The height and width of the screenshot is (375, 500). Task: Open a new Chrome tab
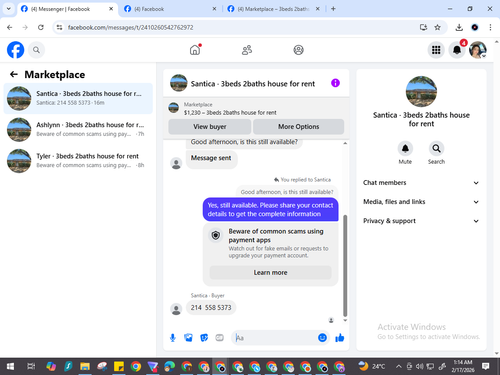[x=333, y=9]
